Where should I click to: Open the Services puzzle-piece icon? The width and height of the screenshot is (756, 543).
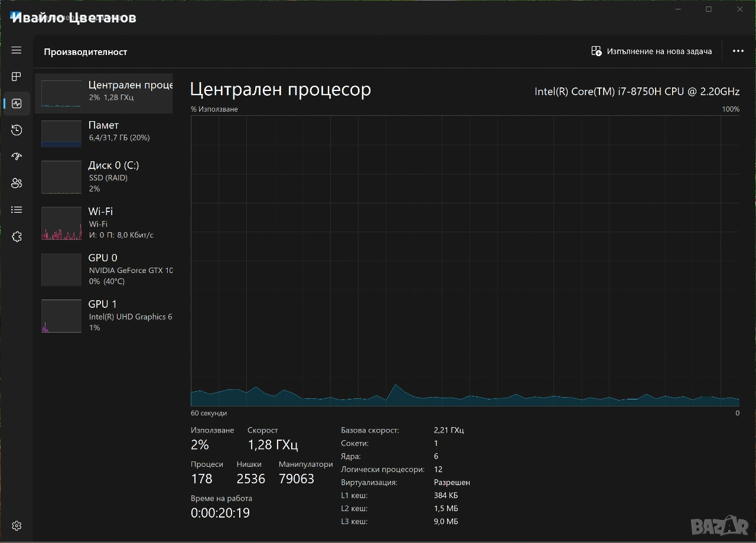click(x=17, y=237)
